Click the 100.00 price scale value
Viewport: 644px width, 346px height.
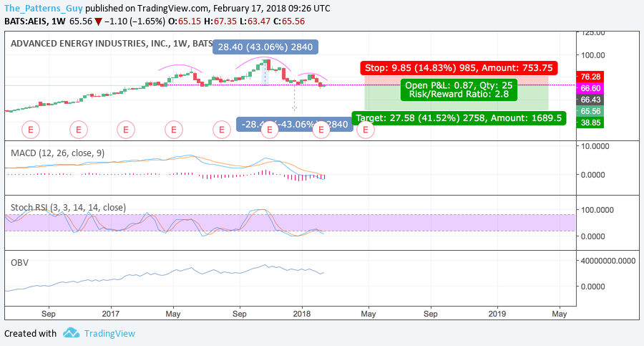pyautogui.click(x=592, y=55)
